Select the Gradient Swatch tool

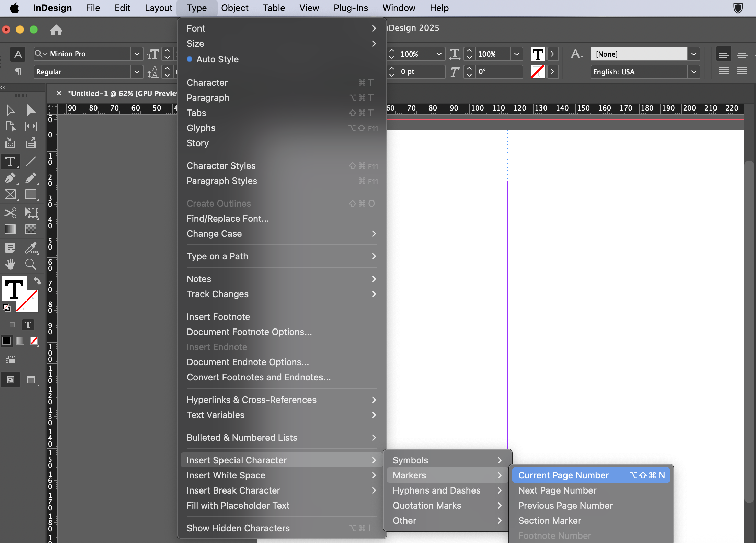pyautogui.click(x=10, y=229)
